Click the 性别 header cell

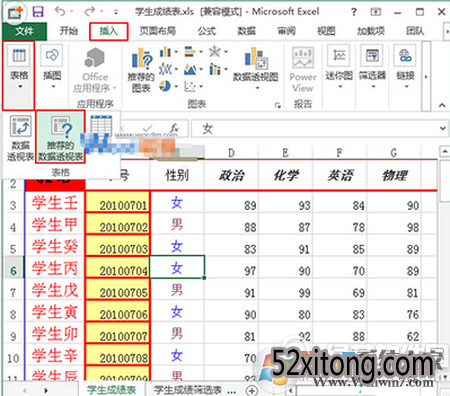tap(177, 175)
